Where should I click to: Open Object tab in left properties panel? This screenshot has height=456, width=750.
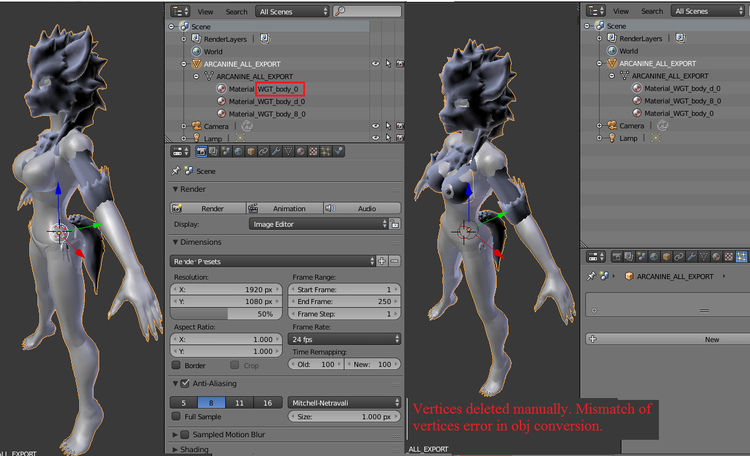click(x=251, y=151)
